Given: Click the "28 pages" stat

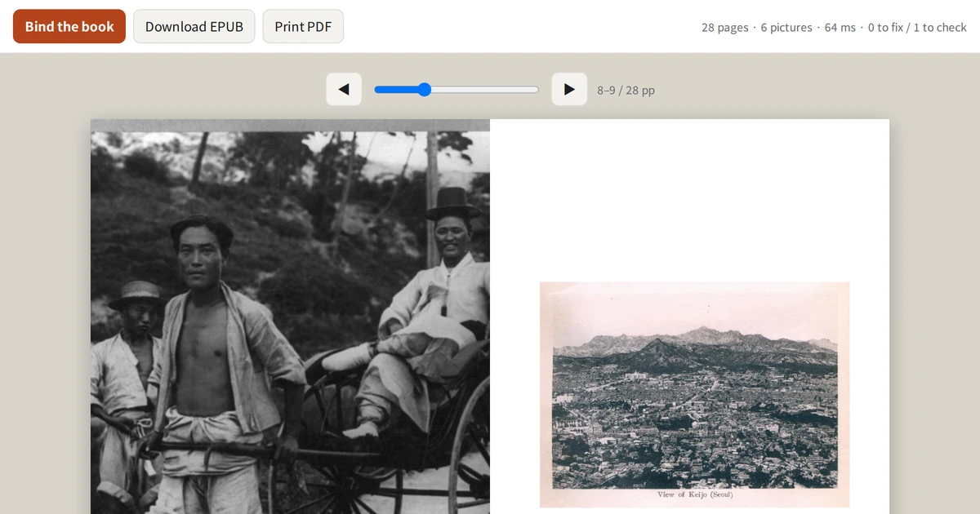Looking at the screenshot, I should click(724, 27).
